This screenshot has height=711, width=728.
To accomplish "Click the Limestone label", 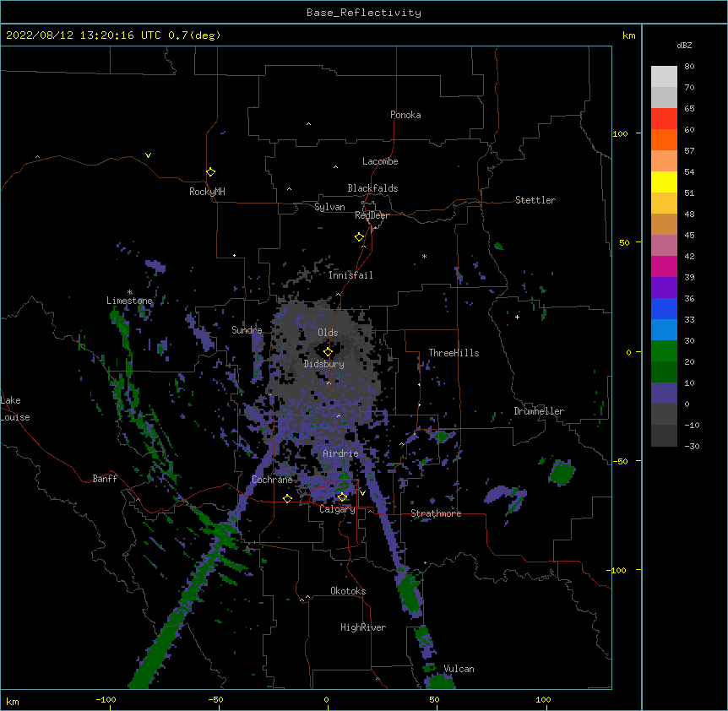I will (x=129, y=301).
